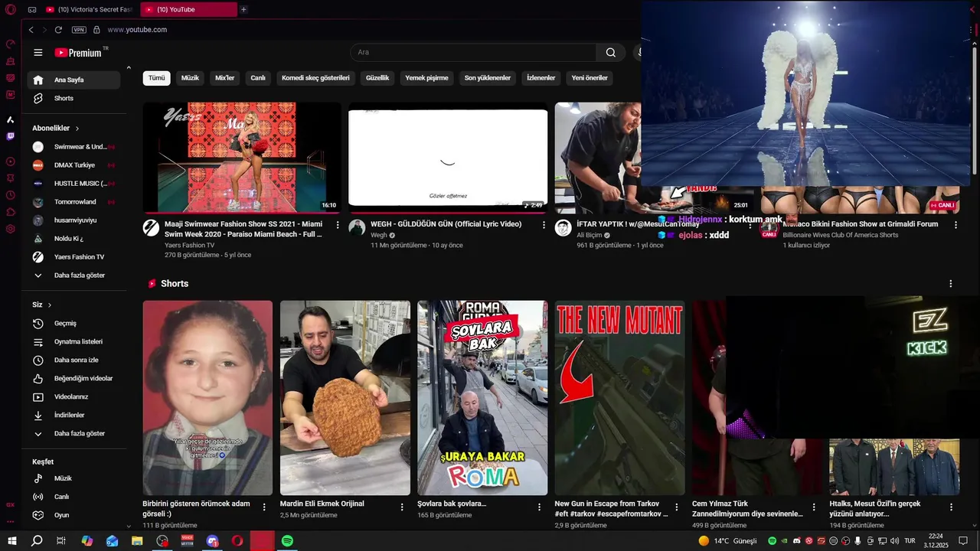Expand Daha fazla göster under İndirilenler
This screenshot has height=551, width=980.
pyautogui.click(x=73, y=434)
